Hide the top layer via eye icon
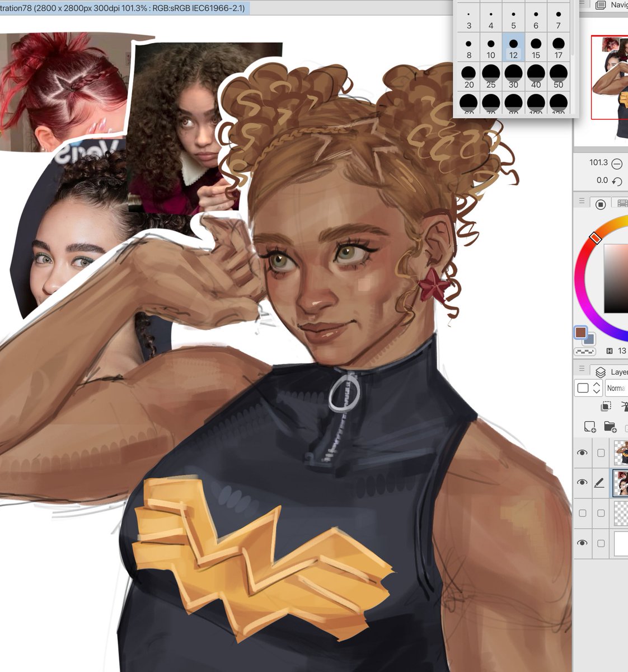The height and width of the screenshot is (672, 628). (x=582, y=452)
